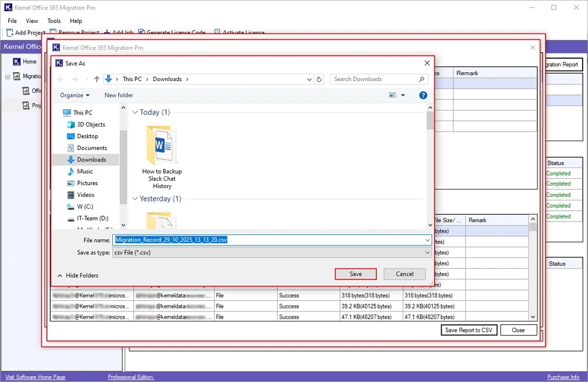The image size is (588, 382).
Task: Collapse the Today group chevron
Action: point(135,113)
